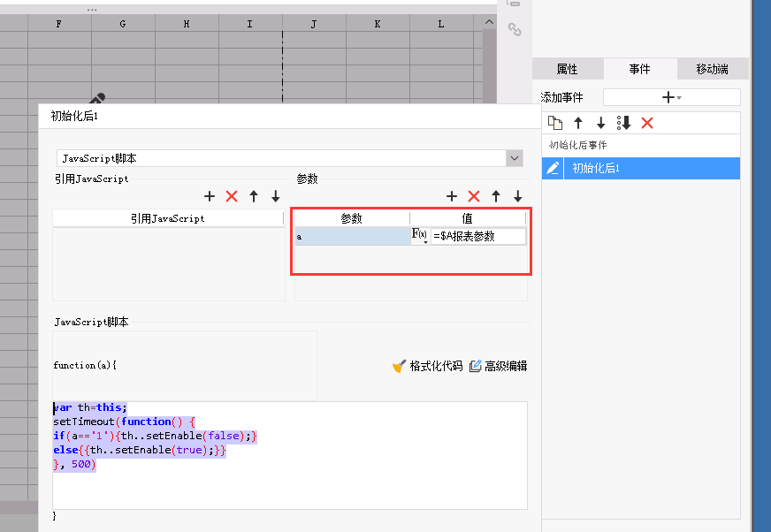
Task: Copy the selected event
Action: pyautogui.click(x=555, y=123)
